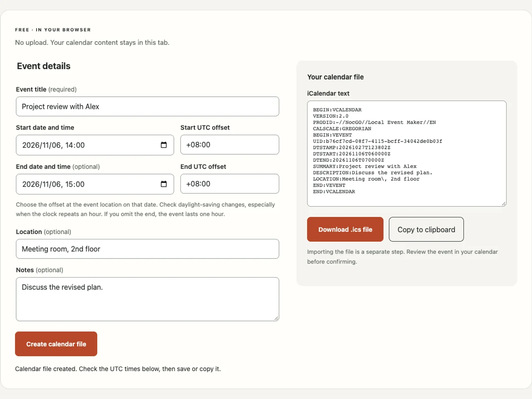The width and height of the screenshot is (532, 399).
Task: Click the 'Location (optional)' label
Action: pyautogui.click(x=44, y=232)
